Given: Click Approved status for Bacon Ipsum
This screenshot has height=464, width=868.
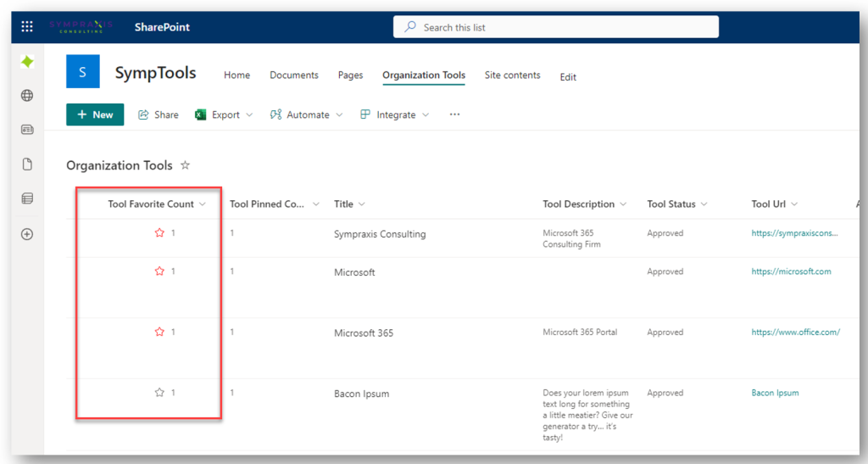Looking at the screenshot, I should [x=665, y=393].
